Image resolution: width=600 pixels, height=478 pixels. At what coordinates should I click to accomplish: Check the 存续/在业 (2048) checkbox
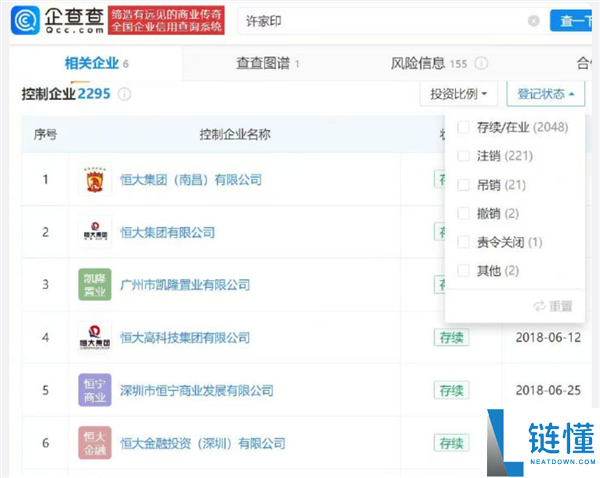pyautogui.click(x=463, y=127)
